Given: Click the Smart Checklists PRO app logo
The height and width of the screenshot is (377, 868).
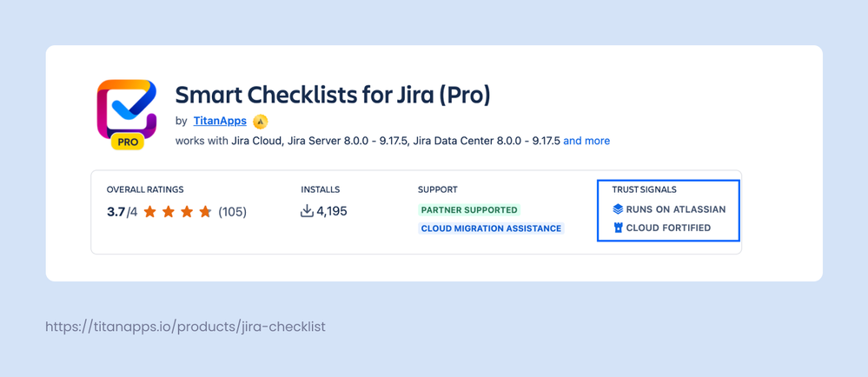Looking at the screenshot, I should (x=127, y=115).
